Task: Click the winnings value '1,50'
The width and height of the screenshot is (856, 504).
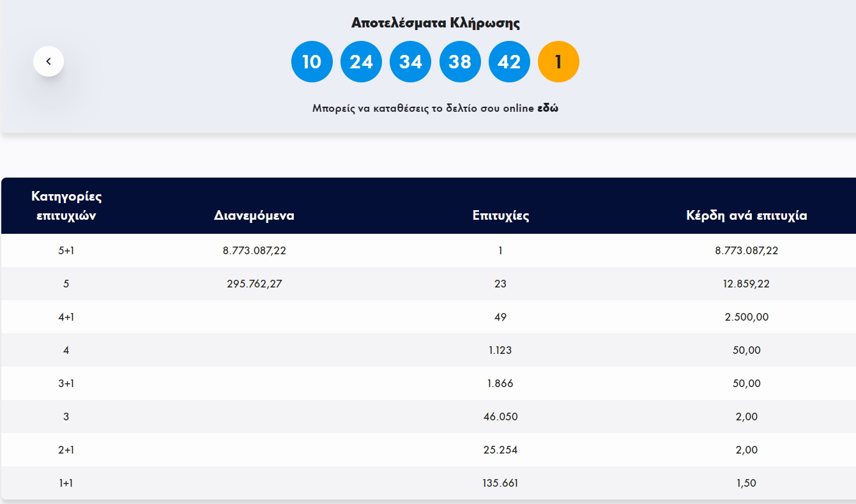Action: pos(746,484)
